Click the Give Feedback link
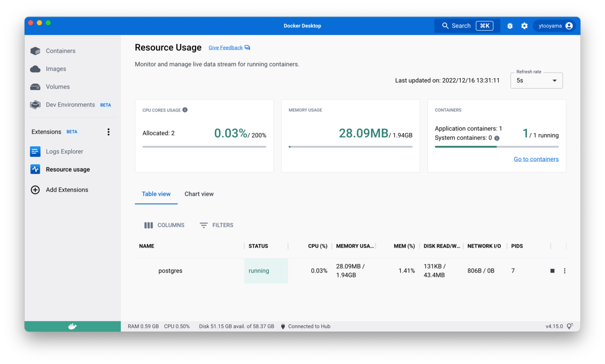Viewport: 605px width, 364px height. pos(225,48)
